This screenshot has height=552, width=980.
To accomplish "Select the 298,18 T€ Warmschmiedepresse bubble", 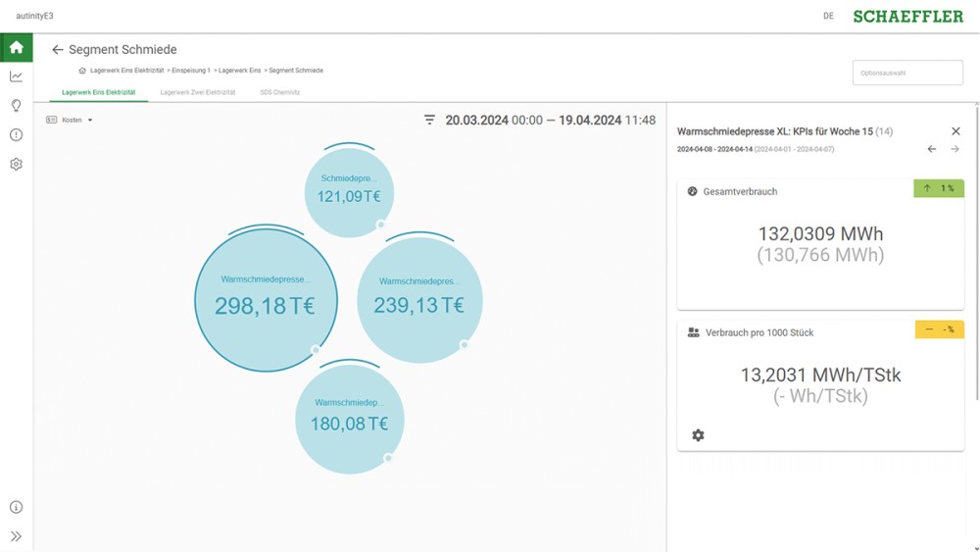I will click(266, 299).
